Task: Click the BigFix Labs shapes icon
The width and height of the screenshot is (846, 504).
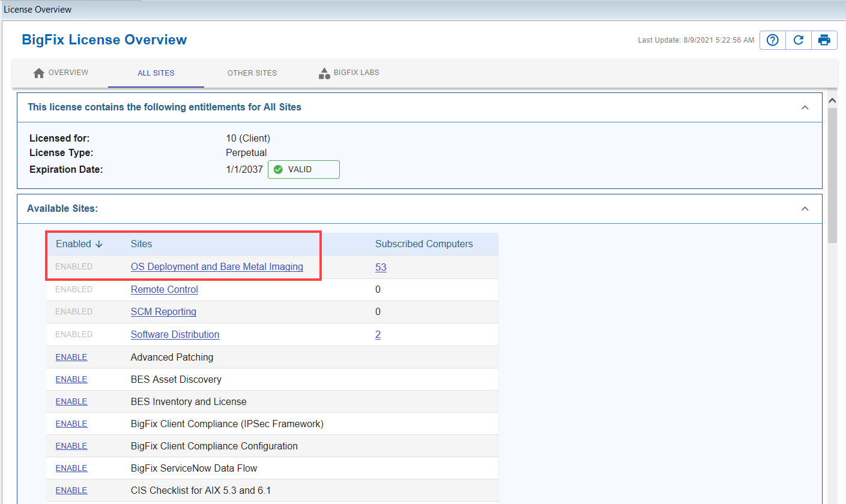Action: [x=324, y=73]
